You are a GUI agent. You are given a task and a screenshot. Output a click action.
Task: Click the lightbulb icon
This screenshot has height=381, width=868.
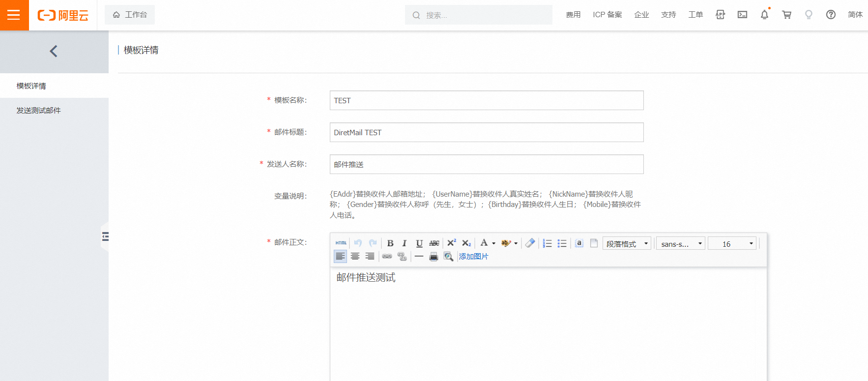click(x=809, y=15)
